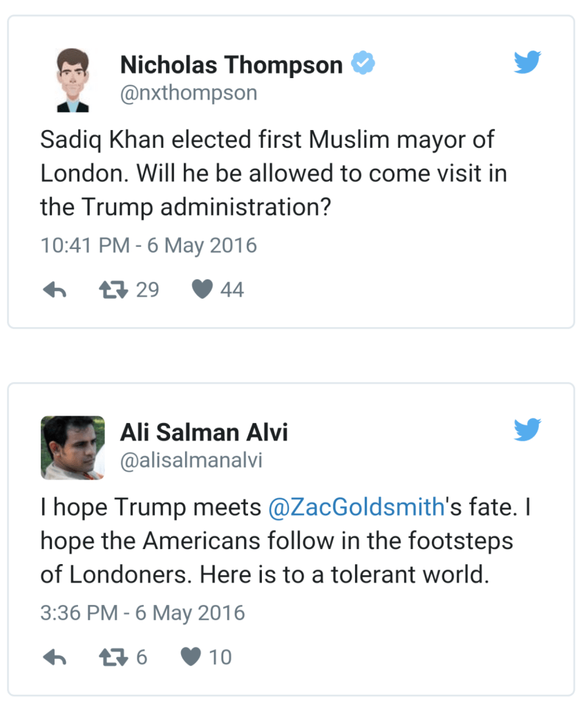The image size is (588, 708).
Task: Open Ali Salman Alvi's profile photo
Action: point(73,447)
